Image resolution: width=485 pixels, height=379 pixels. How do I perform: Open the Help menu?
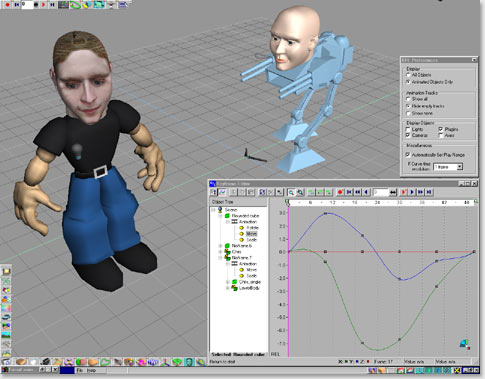click(x=91, y=370)
